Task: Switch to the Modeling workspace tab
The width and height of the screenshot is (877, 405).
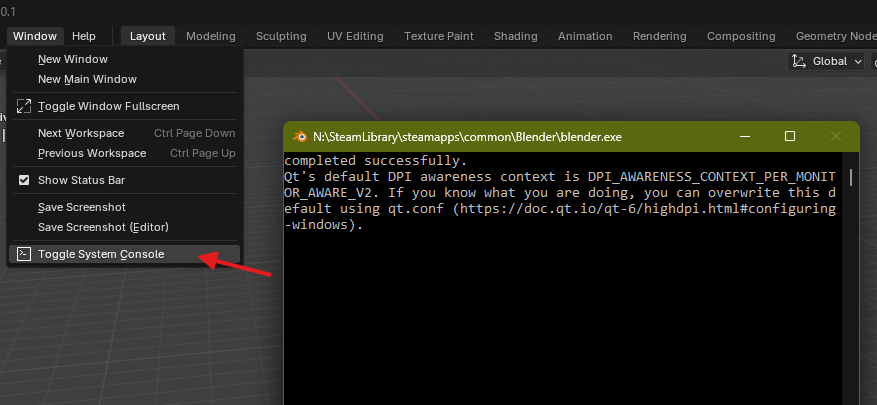Action: (x=211, y=36)
